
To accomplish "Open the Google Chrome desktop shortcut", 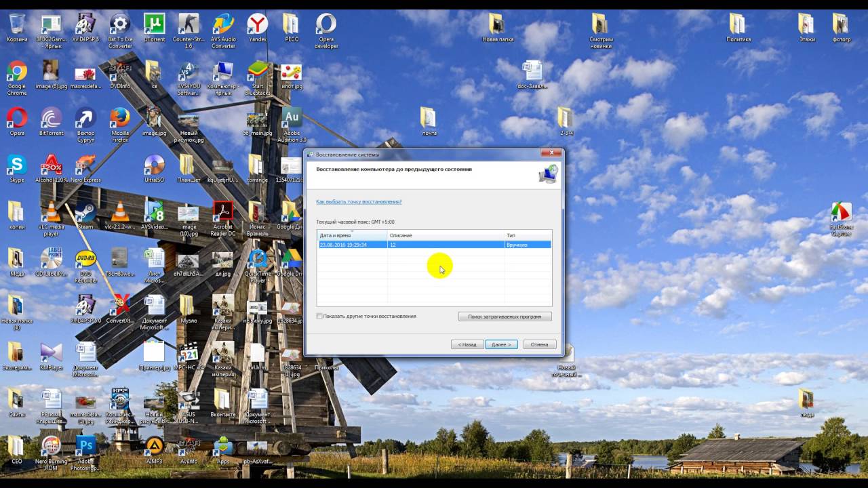I will pos(17,72).
